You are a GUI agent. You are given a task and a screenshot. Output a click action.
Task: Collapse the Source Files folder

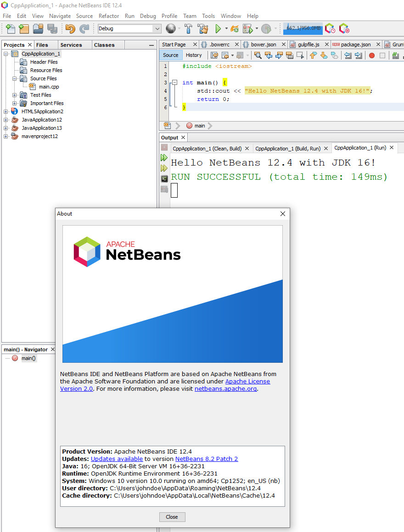15,78
